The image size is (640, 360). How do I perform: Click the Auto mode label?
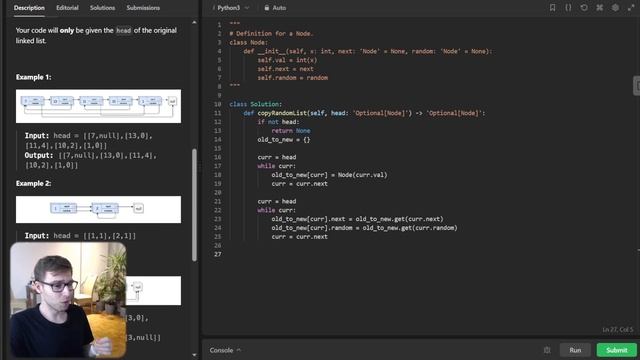coord(279,8)
